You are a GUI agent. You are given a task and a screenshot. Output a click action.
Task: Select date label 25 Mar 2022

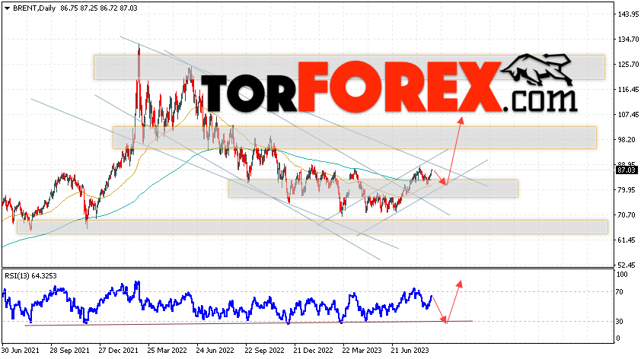pyautogui.click(x=167, y=351)
